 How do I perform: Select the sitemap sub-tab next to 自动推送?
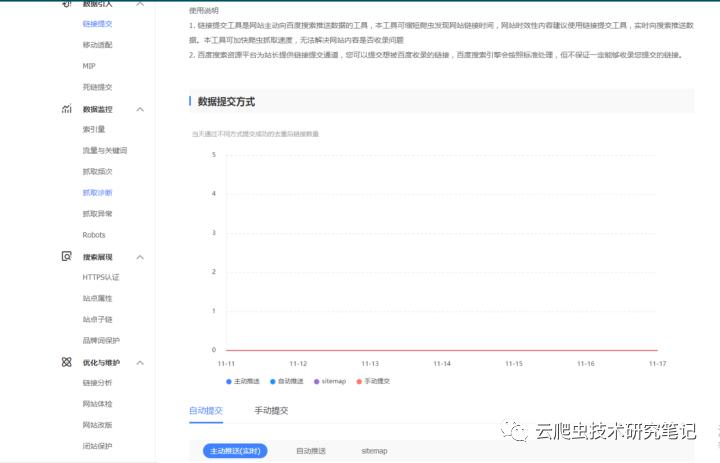click(x=374, y=451)
